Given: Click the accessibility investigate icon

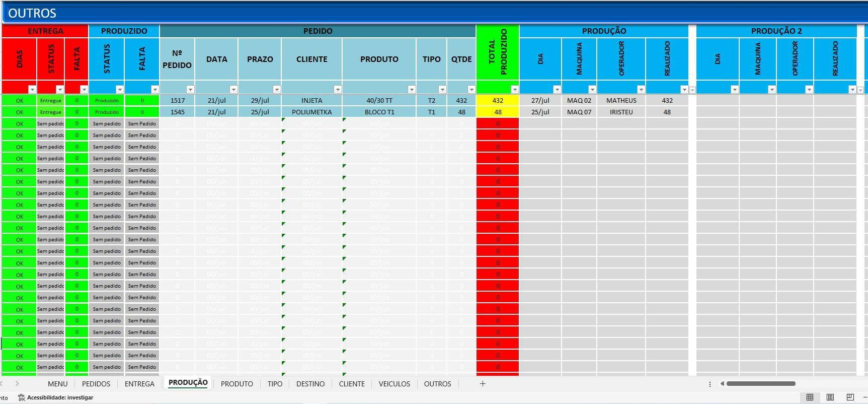Looking at the screenshot, I should pyautogui.click(x=21, y=397).
